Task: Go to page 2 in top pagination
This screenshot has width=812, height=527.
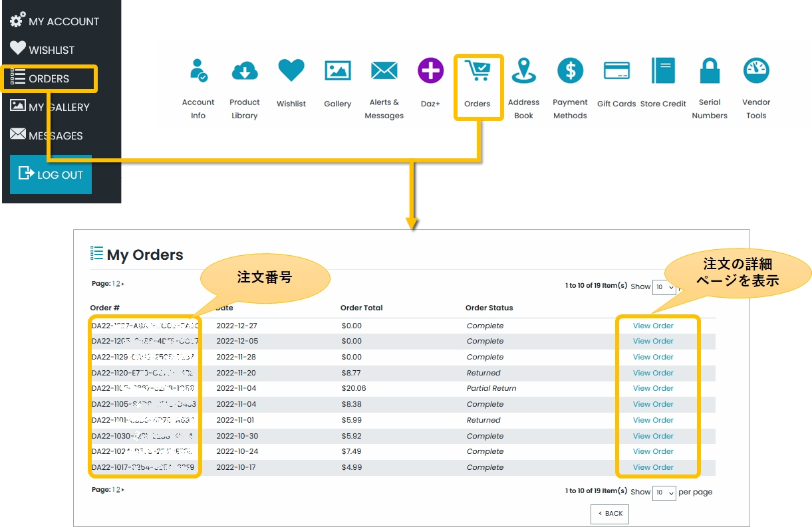Action: point(118,284)
